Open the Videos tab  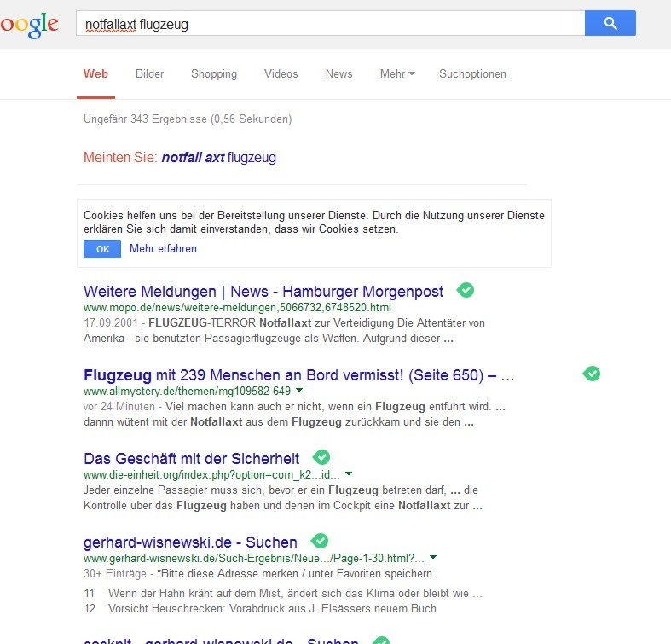coord(281,73)
